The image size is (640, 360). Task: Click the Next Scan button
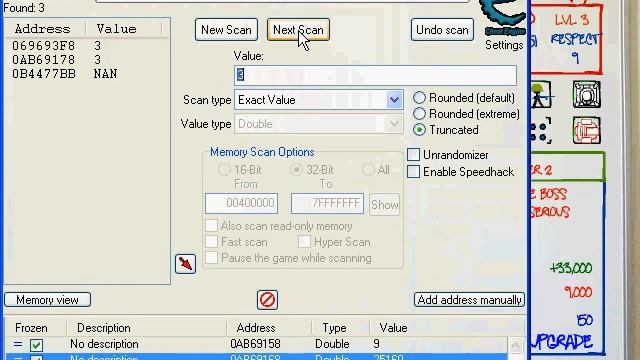click(298, 30)
